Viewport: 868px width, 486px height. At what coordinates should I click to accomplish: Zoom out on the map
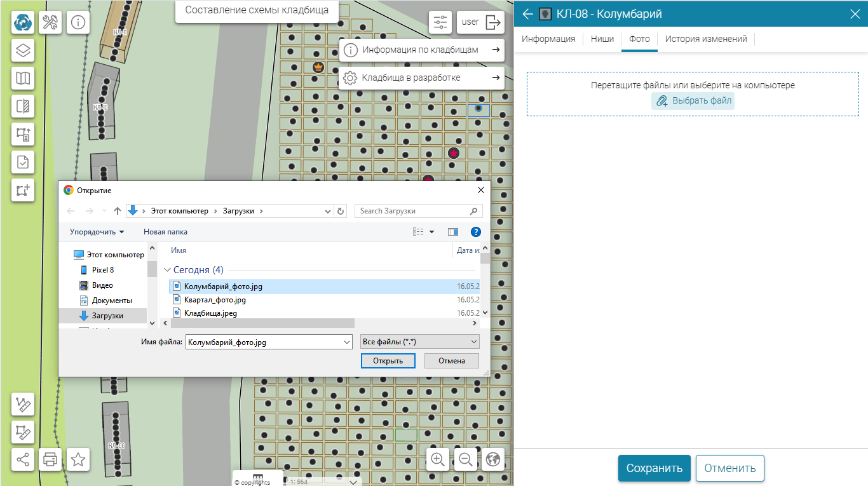tap(466, 459)
